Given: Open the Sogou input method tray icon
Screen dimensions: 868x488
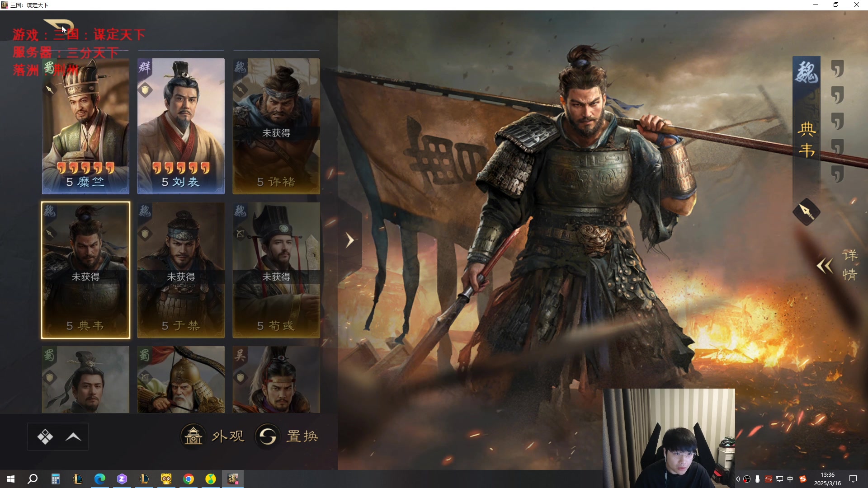Looking at the screenshot, I should pyautogui.click(x=803, y=479).
